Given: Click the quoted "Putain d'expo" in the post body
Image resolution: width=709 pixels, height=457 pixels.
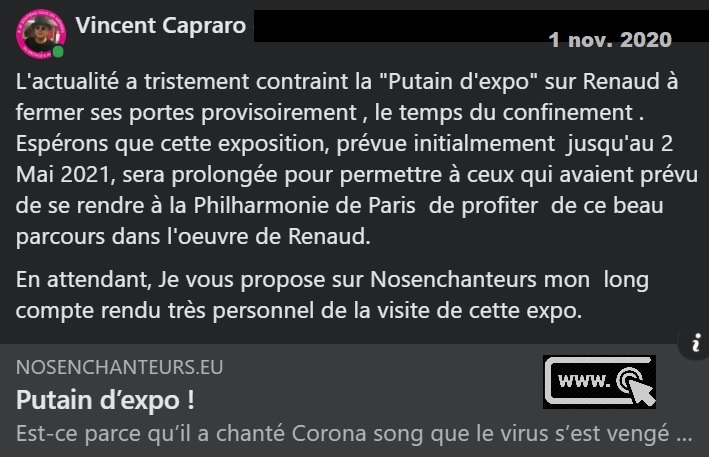Looking at the screenshot, I should [458, 82].
